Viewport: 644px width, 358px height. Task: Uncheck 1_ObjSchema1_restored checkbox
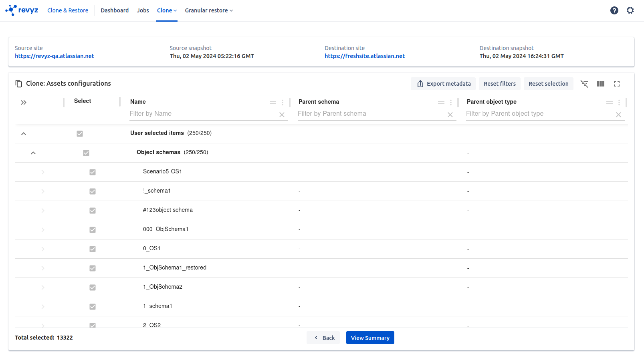pos(93,268)
